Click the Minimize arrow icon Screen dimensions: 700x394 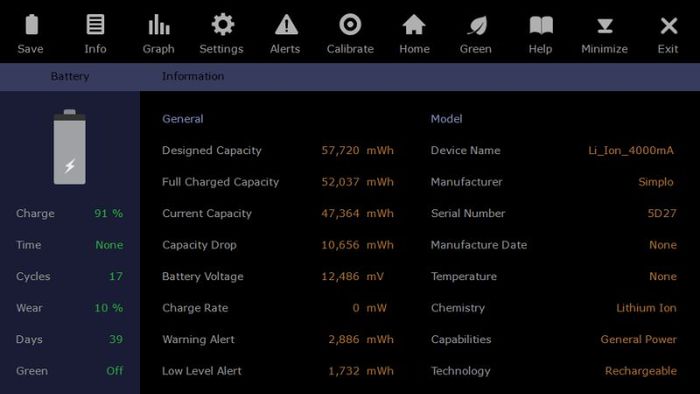[x=605, y=25]
